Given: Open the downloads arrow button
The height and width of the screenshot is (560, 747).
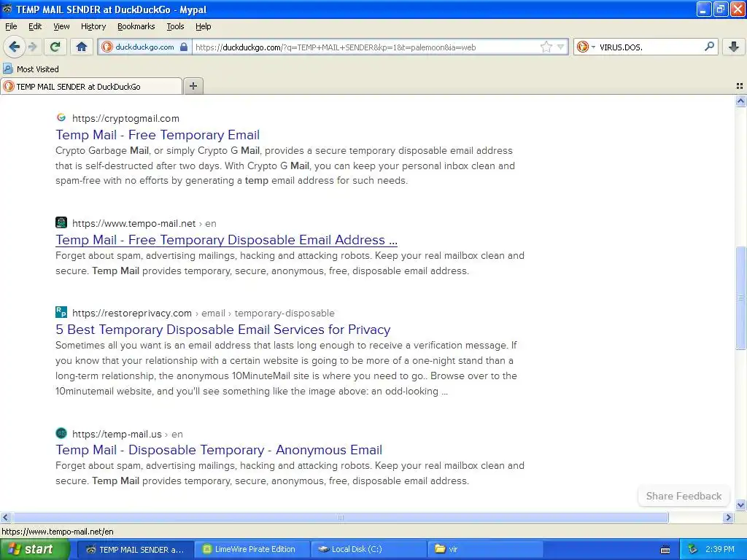Looking at the screenshot, I should [734, 47].
